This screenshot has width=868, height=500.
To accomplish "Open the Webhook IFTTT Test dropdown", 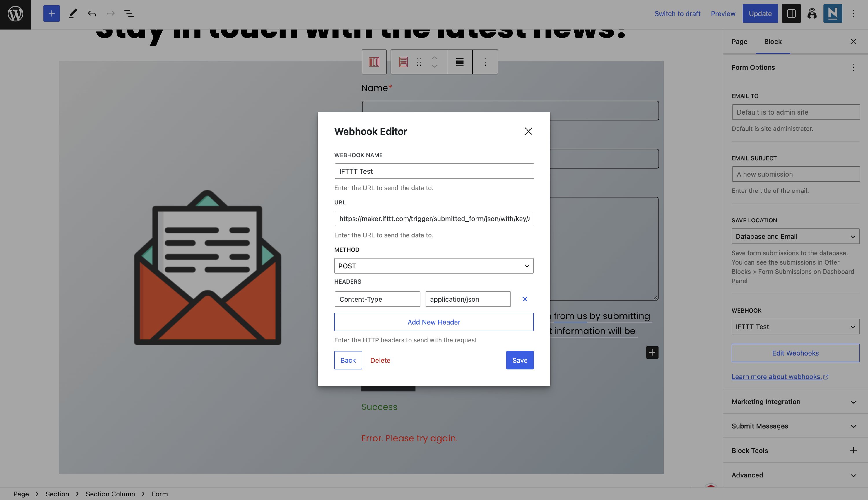I will [795, 327].
